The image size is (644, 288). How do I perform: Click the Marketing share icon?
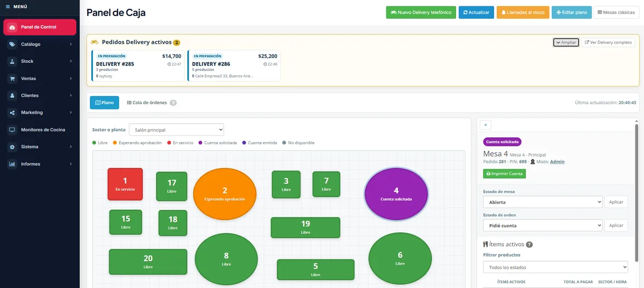(12, 113)
